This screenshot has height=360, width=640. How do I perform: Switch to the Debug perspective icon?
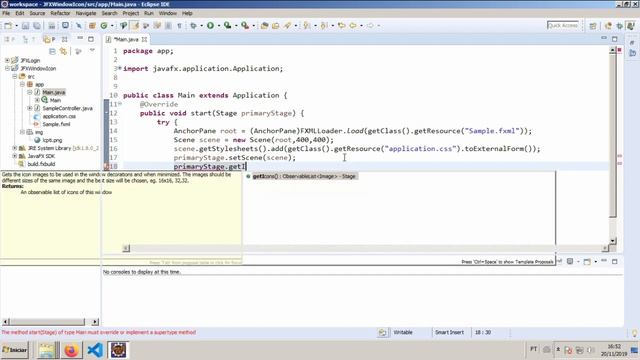[620, 26]
